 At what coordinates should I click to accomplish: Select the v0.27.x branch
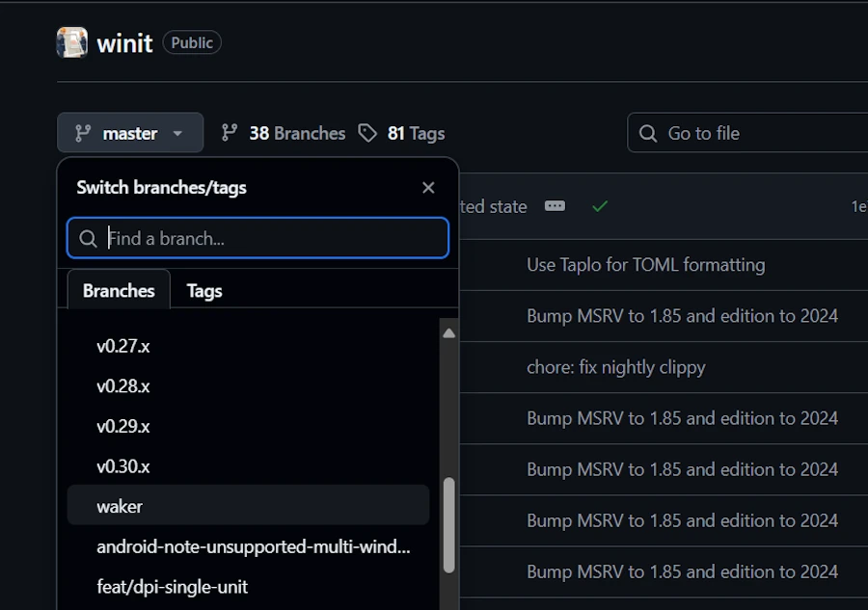click(123, 346)
